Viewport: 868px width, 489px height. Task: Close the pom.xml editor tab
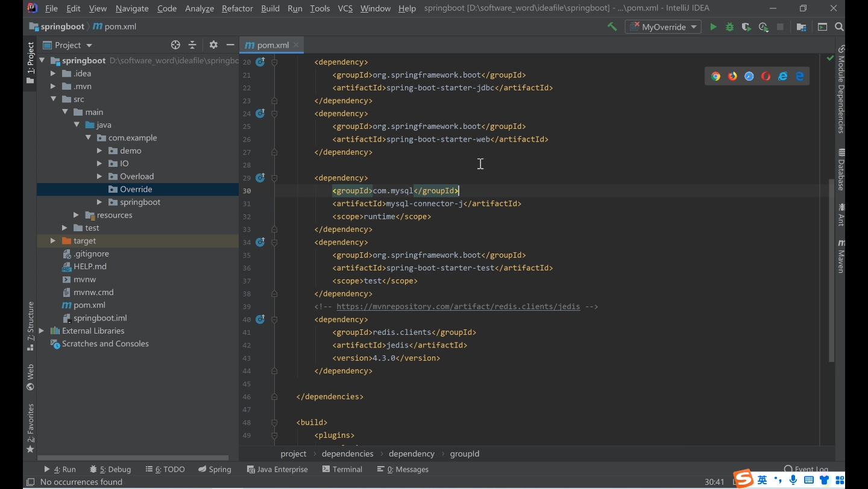click(x=296, y=45)
